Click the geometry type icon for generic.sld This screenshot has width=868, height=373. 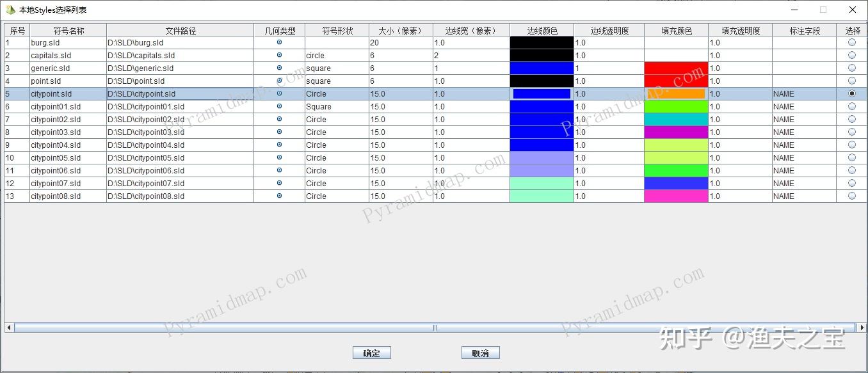(278, 68)
